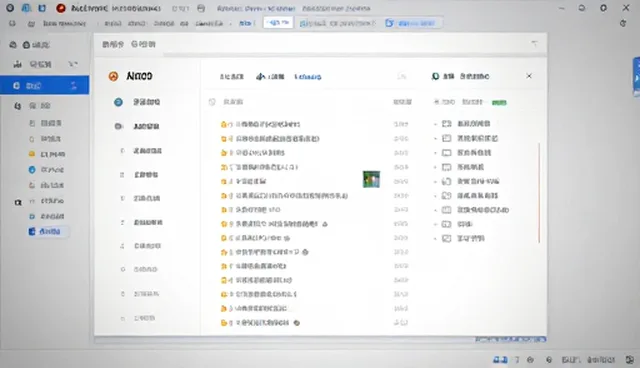
Task: Select the light-blue highlighted item at sidebar bottom
Action: (x=48, y=231)
